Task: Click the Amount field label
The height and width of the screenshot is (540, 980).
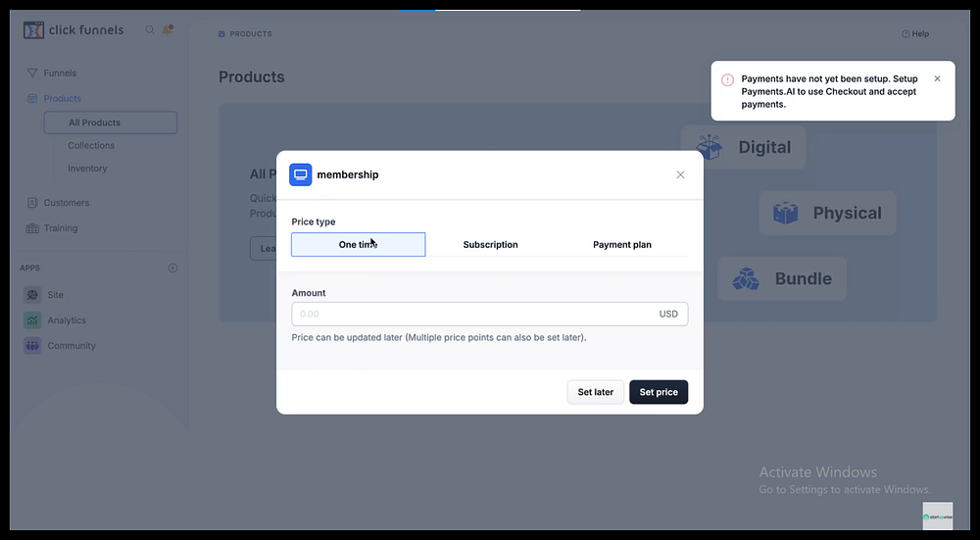Action: tap(308, 293)
